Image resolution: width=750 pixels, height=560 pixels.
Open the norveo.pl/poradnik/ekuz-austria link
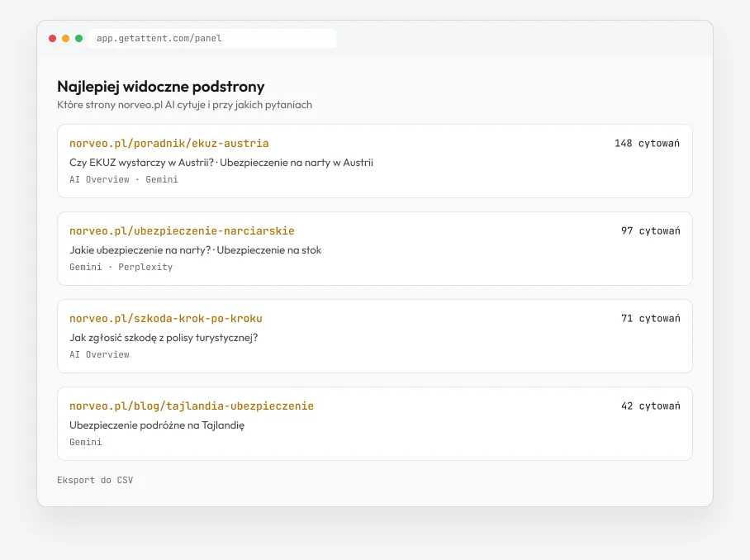point(169,144)
